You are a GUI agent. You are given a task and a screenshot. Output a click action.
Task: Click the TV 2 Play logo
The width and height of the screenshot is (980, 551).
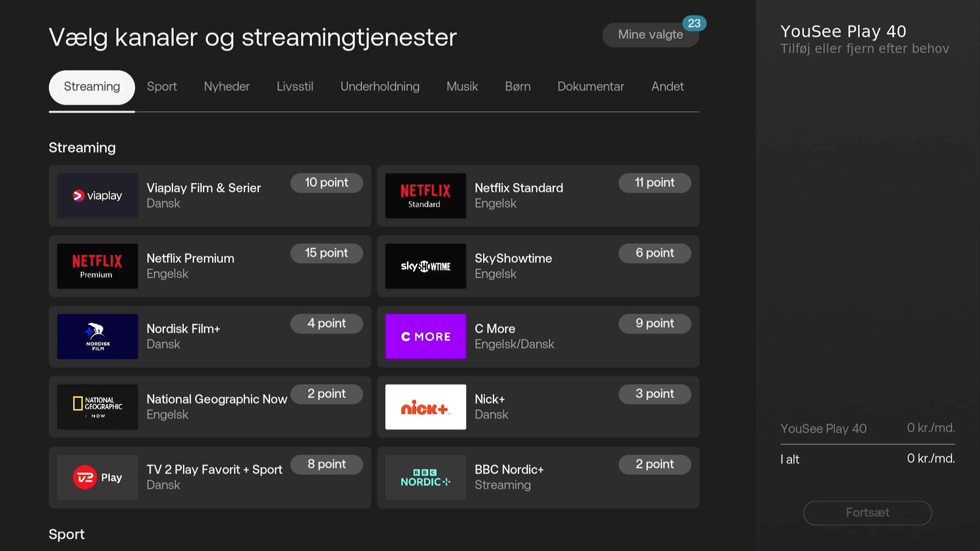[x=97, y=478]
